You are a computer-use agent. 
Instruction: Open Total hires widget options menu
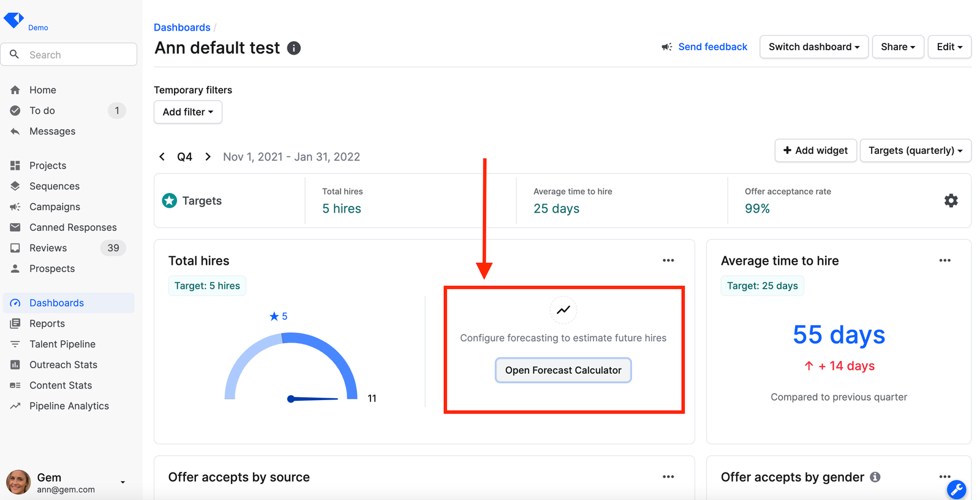point(668,260)
